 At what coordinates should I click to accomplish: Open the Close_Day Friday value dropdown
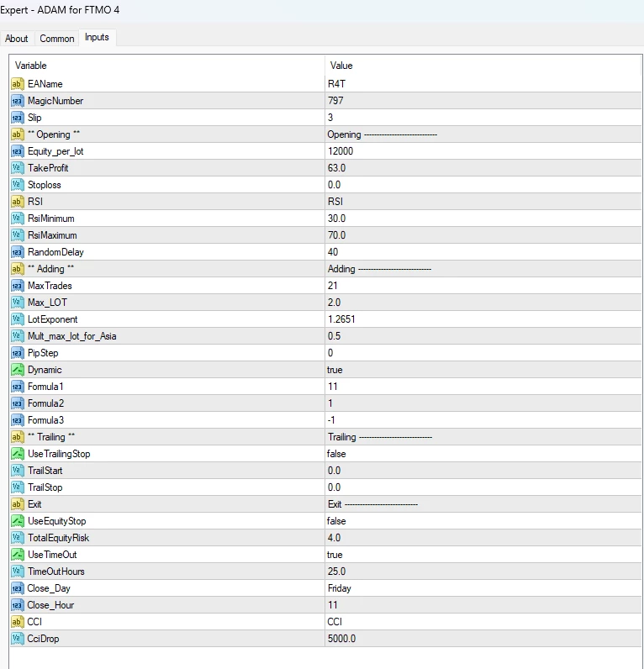340,588
